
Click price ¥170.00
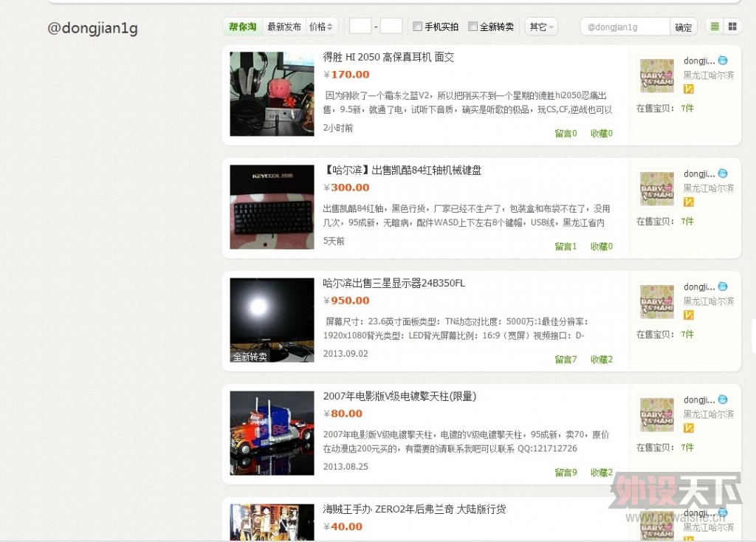pos(346,75)
